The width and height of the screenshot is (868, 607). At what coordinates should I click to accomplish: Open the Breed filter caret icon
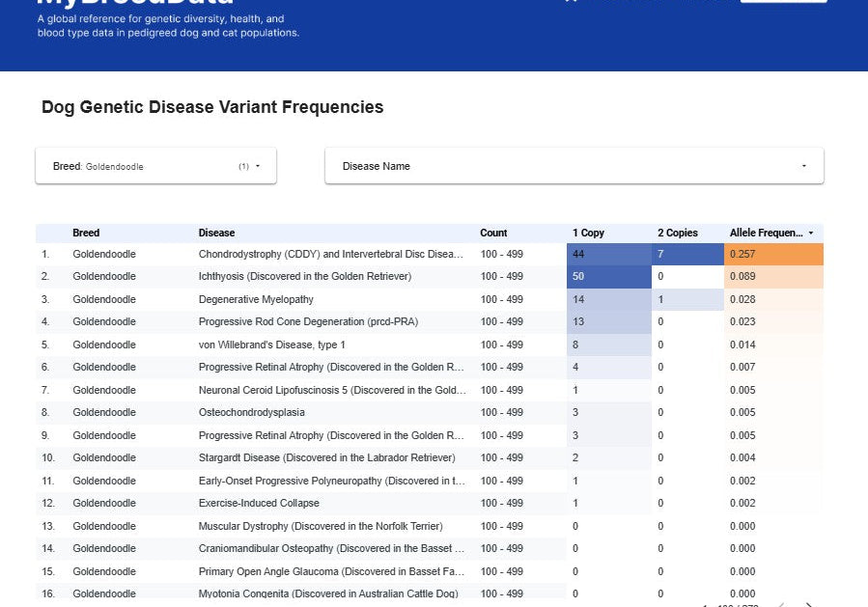[259, 164]
